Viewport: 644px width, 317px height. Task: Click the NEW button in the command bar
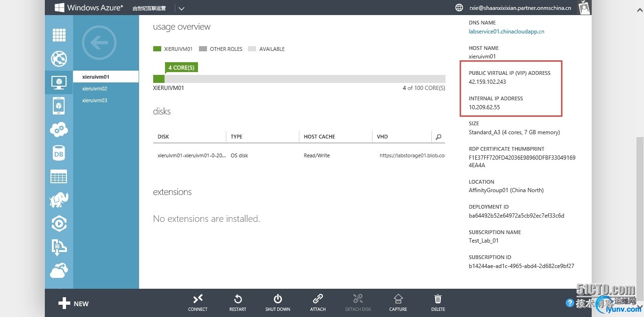click(x=74, y=303)
